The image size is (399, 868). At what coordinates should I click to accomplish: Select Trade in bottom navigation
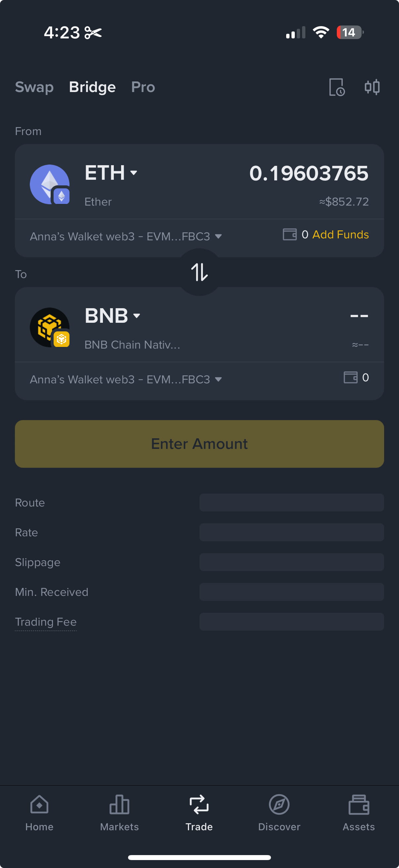(x=199, y=812)
